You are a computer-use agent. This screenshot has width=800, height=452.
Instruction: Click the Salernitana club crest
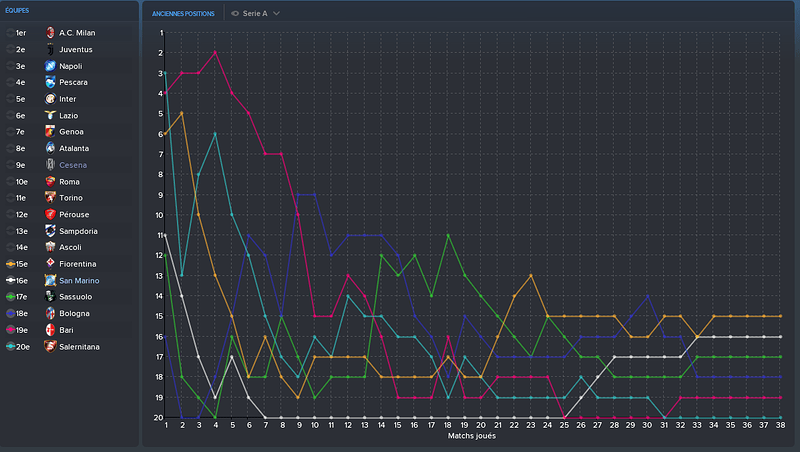pos(50,346)
